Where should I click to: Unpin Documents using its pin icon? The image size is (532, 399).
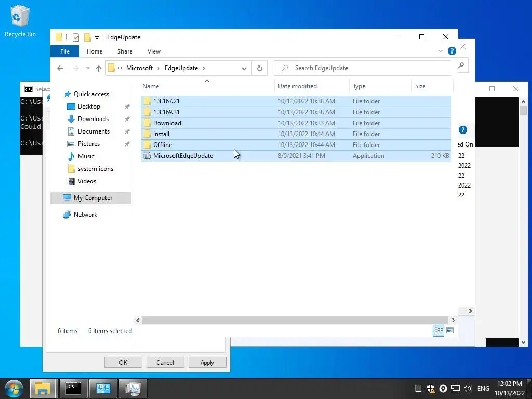pyautogui.click(x=127, y=131)
